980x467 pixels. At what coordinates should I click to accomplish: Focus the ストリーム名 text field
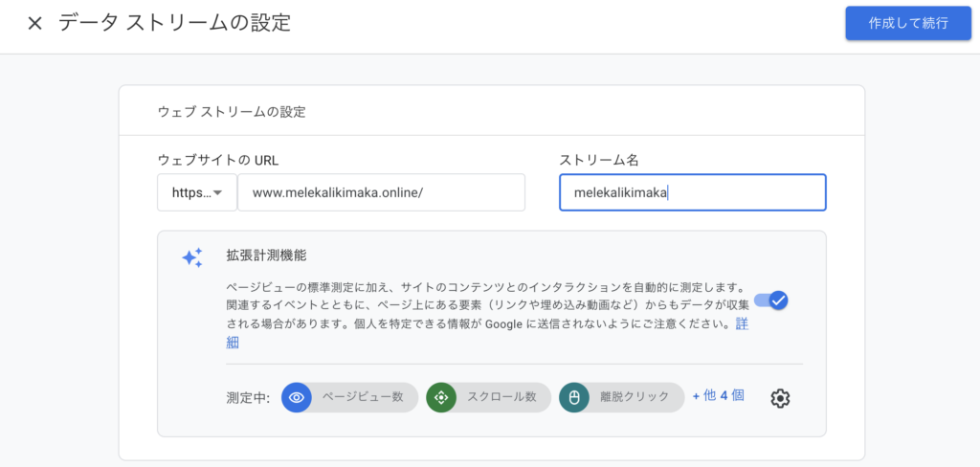(692, 192)
